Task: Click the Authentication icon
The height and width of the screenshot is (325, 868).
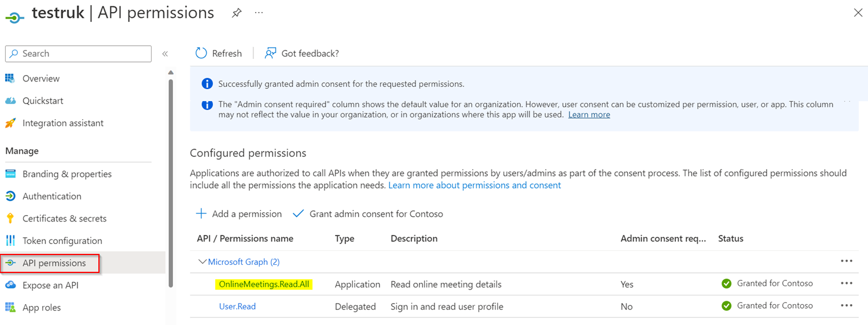Action: click(x=10, y=196)
